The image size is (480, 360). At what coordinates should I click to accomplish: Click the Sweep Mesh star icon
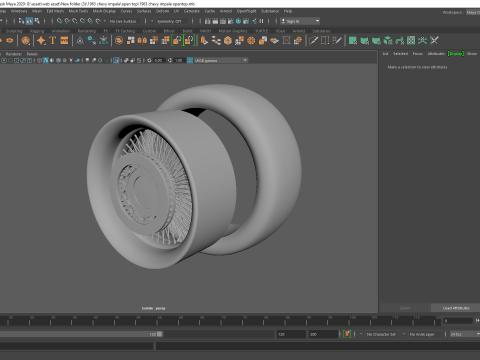point(41,41)
